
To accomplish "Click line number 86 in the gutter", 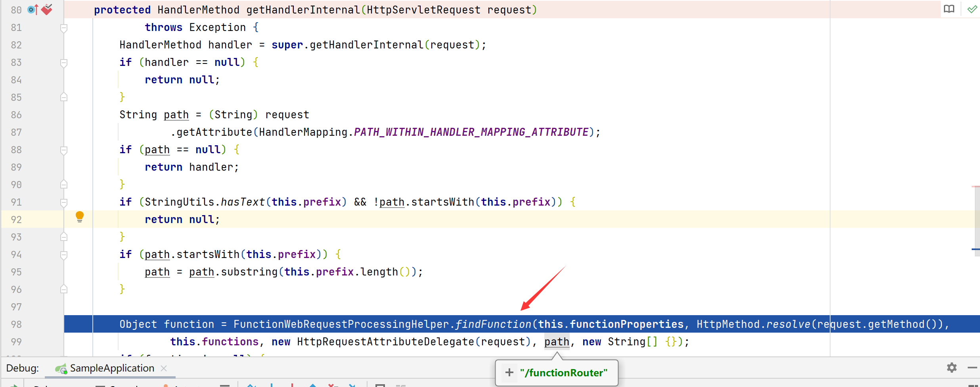I will coord(16,115).
